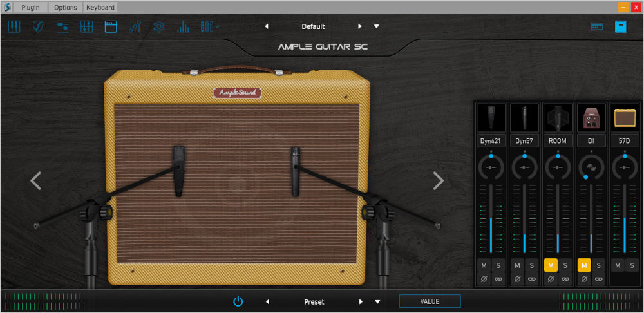
Task: Solo the ROOM channel
Action: (x=565, y=265)
